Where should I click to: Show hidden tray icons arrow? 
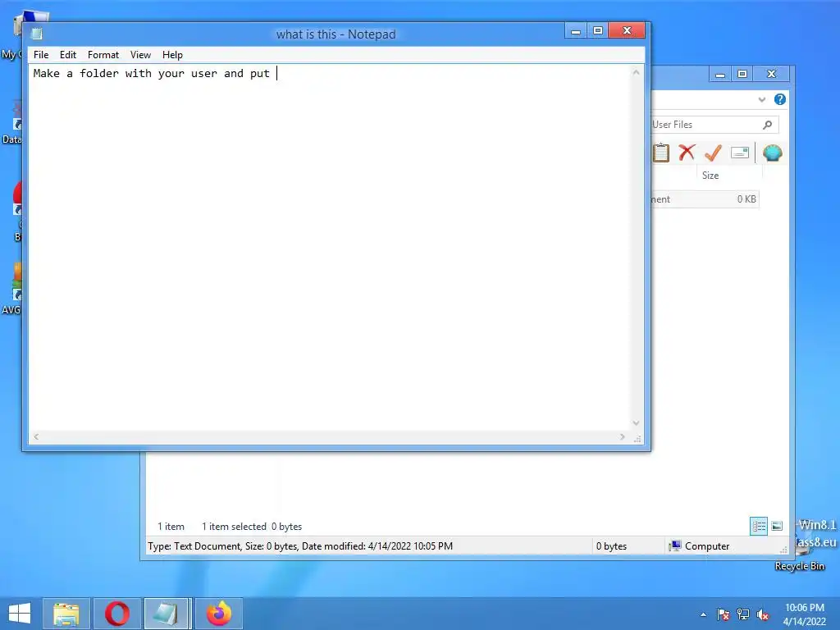[703, 614]
